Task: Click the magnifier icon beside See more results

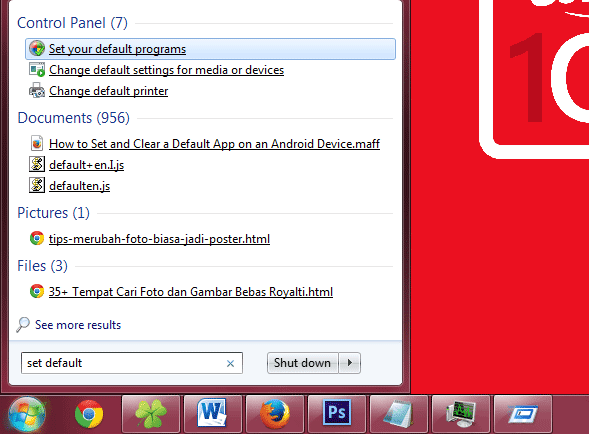Action: pyautogui.click(x=23, y=325)
